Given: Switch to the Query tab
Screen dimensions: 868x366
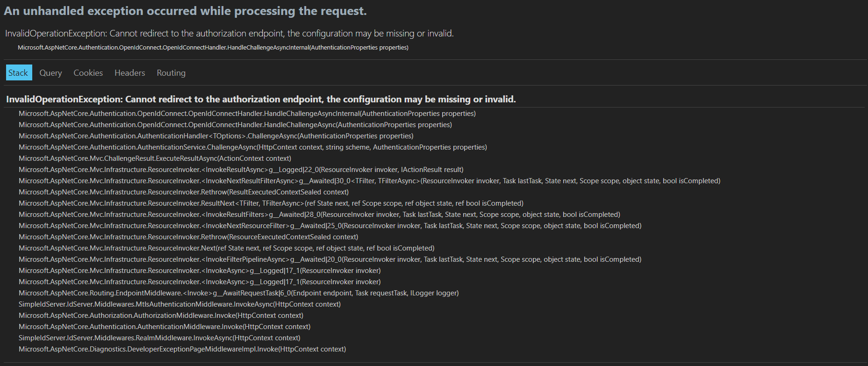Looking at the screenshot, I should pos(50,72).
